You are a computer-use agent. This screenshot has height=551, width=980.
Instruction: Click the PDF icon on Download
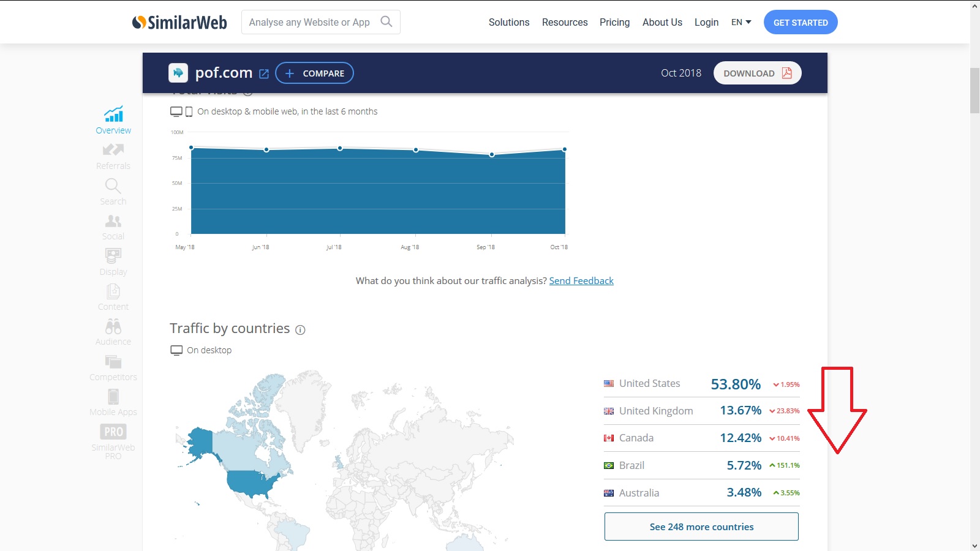tap(787, 73)
